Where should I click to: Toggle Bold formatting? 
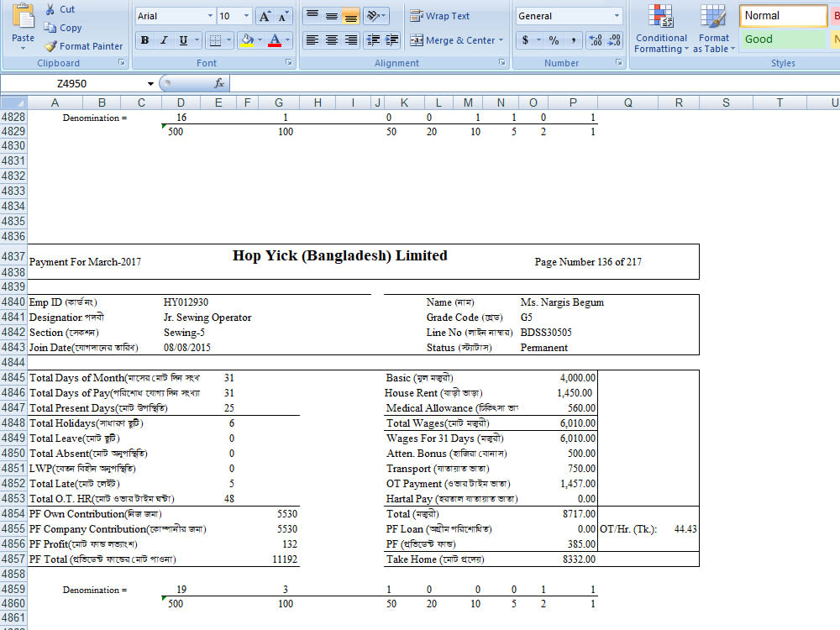pos(144,40)
